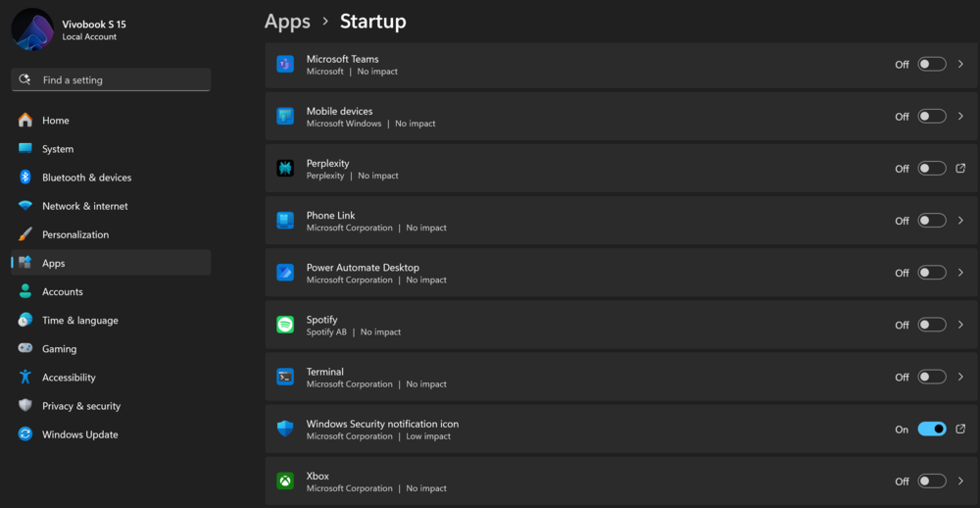This screenshot has height=508, width=980.
Task: Go to Bluetooth & devices settings
Action: 111,178
